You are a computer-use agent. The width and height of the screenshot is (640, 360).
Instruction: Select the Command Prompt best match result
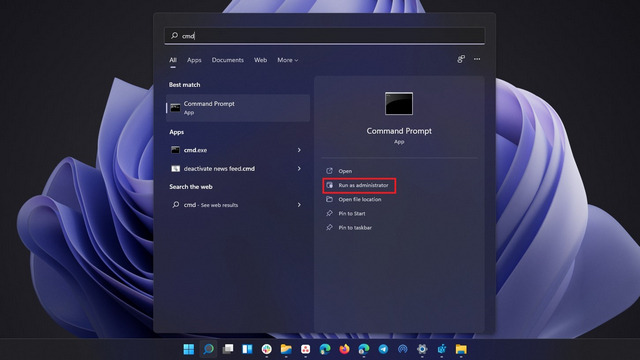coord(238,108)
